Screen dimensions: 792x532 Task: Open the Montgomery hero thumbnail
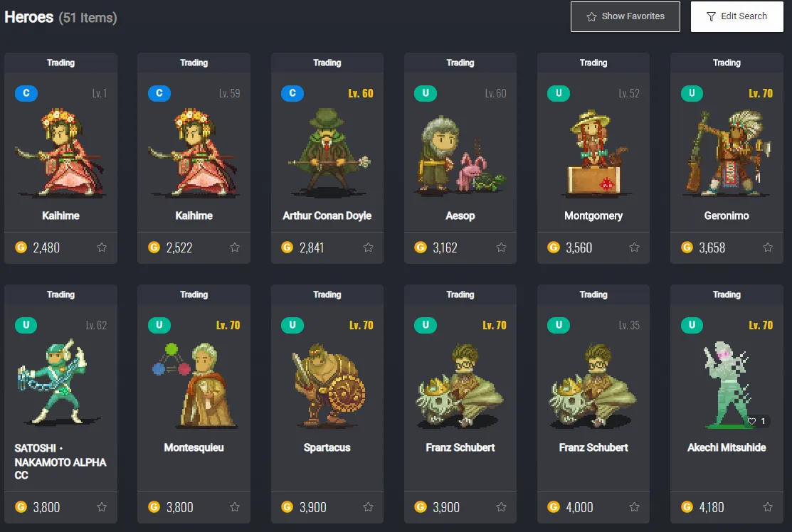point(593,153)
